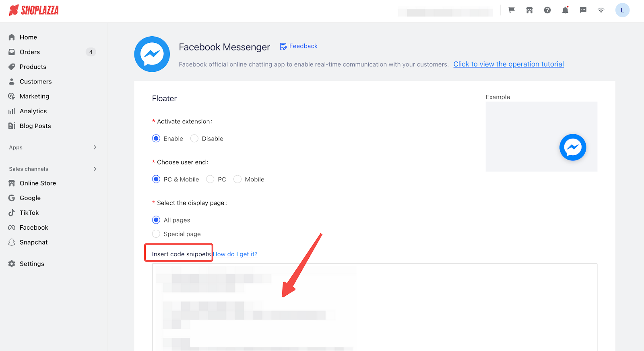The width and height of the screenshot is (644, 351).
Task: Click the Facebook Meta icon
Action: point(12,228)
